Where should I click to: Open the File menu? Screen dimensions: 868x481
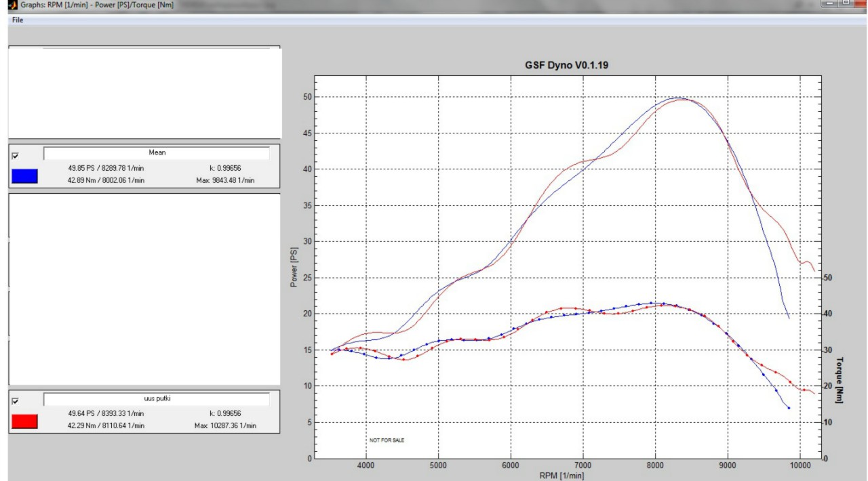pos(17,20)
